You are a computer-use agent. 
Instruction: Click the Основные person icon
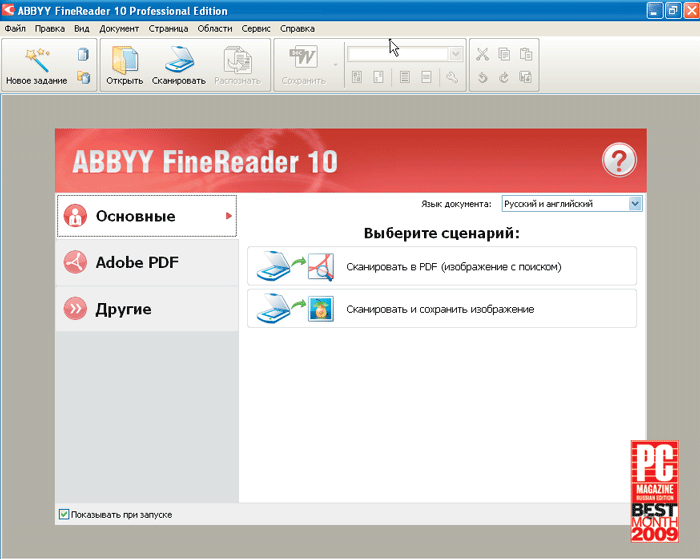(x=75, y=216)
